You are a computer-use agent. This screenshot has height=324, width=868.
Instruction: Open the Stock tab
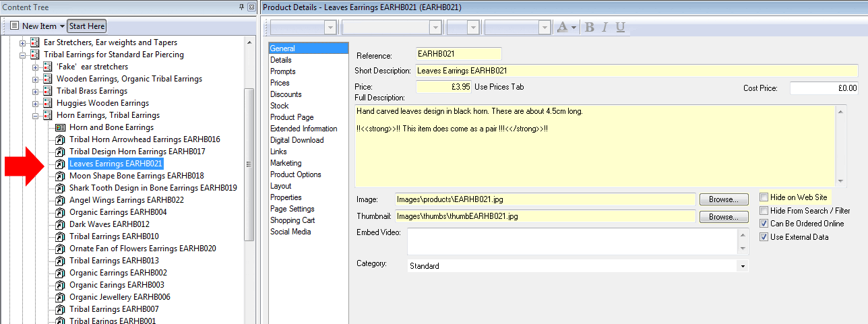(x=279, y=106)
